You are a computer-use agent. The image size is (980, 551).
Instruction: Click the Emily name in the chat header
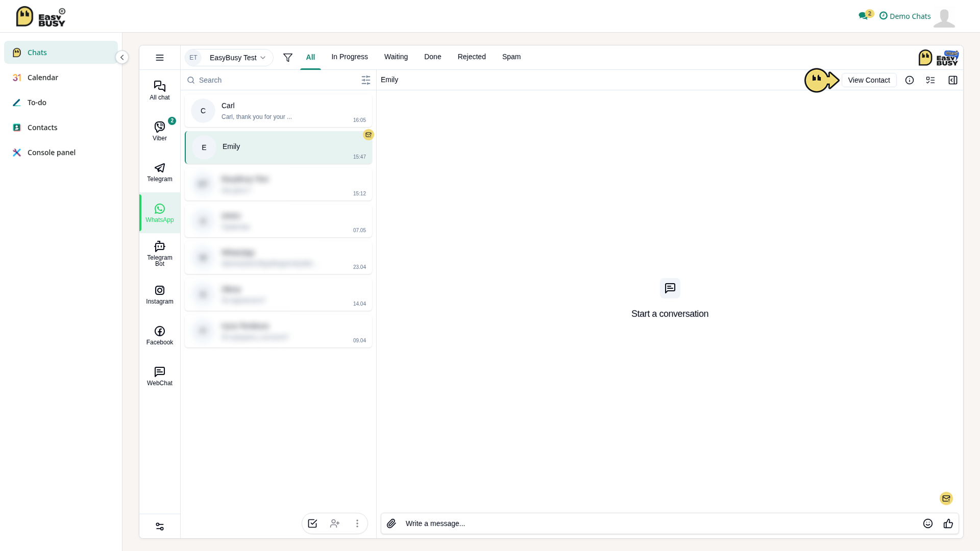click(389, 80)
